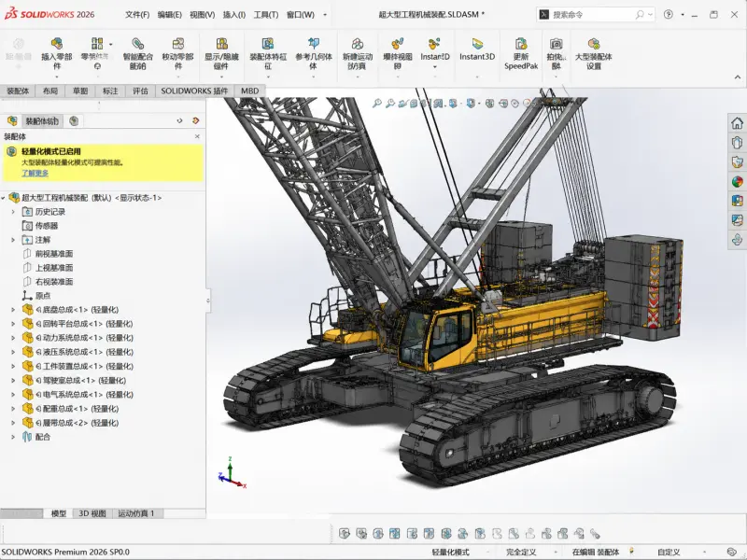Image resolution: width=747 pixels, height=560 pixels.
Task: Switch to the 评估 ribbon tab
Action: click(x=140, y=91)
